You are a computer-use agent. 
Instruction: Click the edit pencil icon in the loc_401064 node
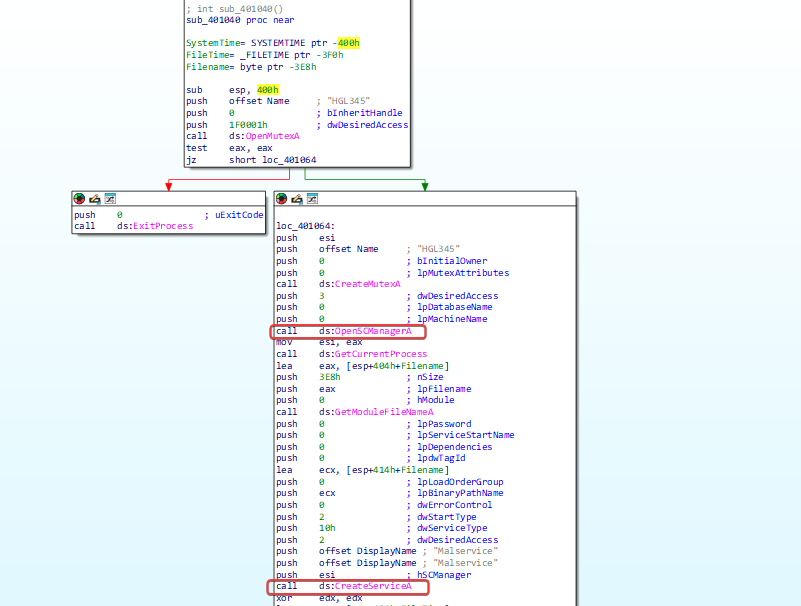[x=297, y=199]
